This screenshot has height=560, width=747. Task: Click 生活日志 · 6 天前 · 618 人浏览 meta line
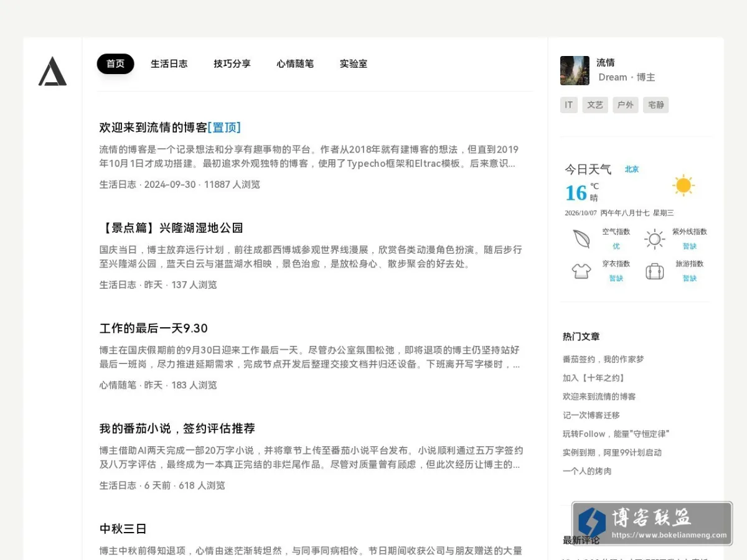click(162, 485)
